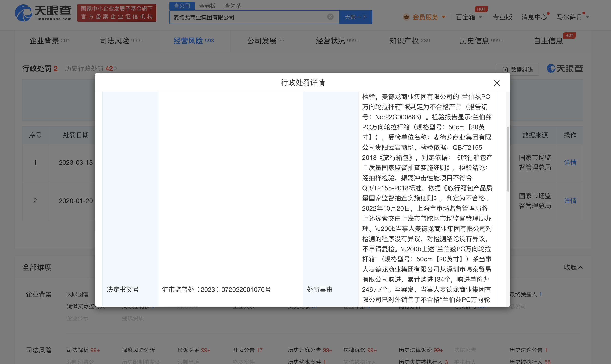Switch to the 知识产权 tab
Image resolution: width=611 pixels, height=364 pixels.
(404, 40)
